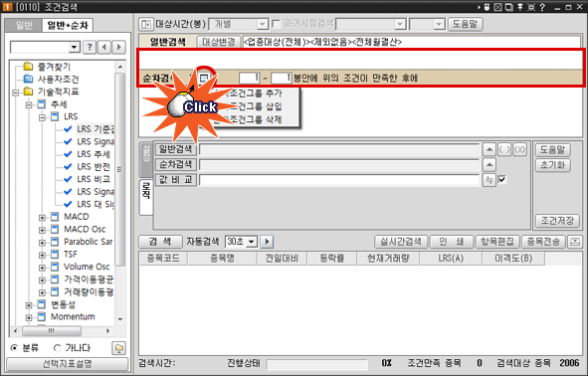Click the folder icon beside 가나다
Image resolution: width=588 pixels, height=376 pixels.
118,348
